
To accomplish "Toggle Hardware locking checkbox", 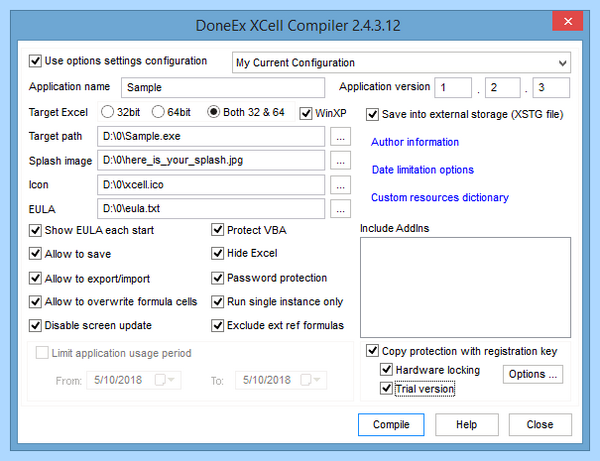I will pos(386,370).
